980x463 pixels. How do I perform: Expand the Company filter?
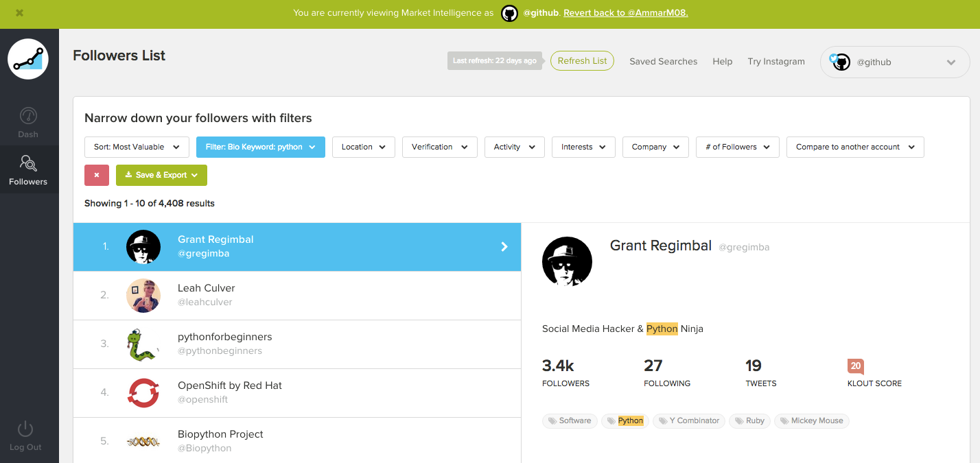pyautogui.click(x=655, y=147)
